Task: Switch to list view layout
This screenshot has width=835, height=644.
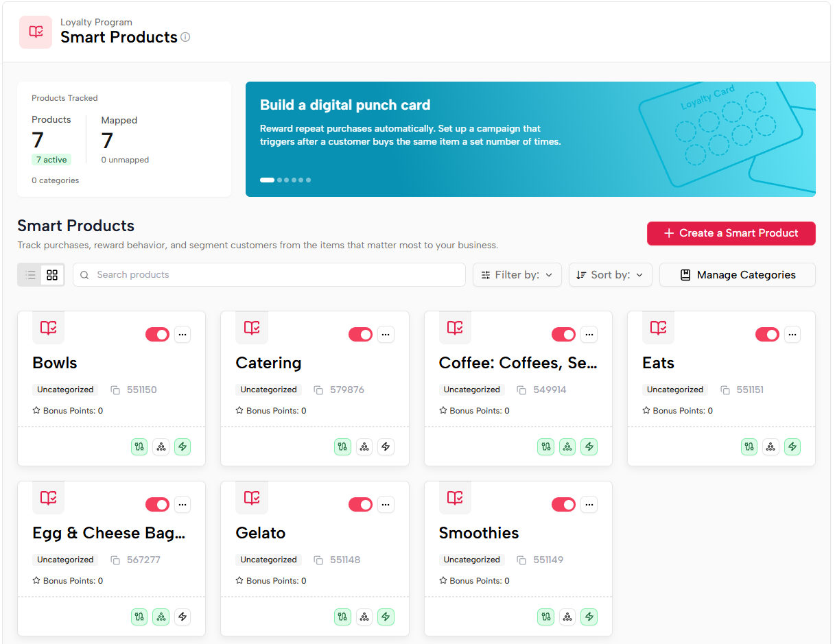Action: pyautogui.click(x=30, y=275)
